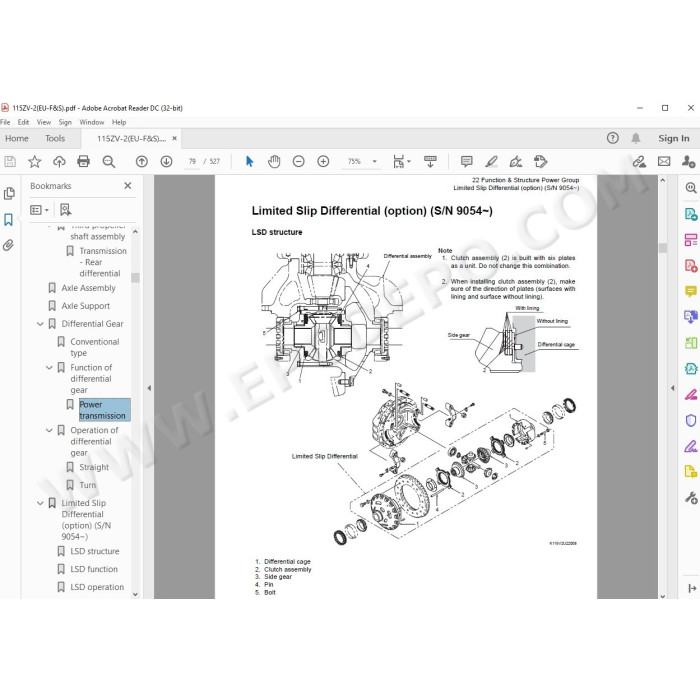Collapse Function of differential gear bookmark
This screenshot has width=700, height=700.
[49, 367]
